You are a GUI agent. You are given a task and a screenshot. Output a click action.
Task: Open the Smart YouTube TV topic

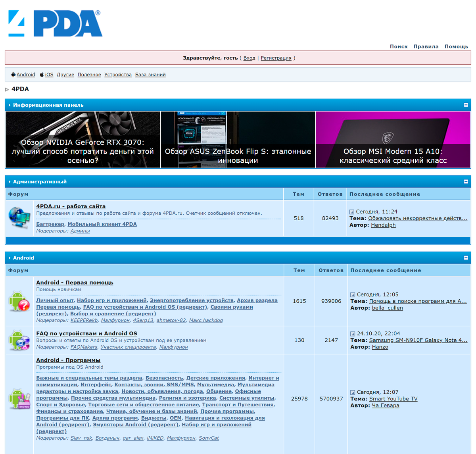point(393,399)
